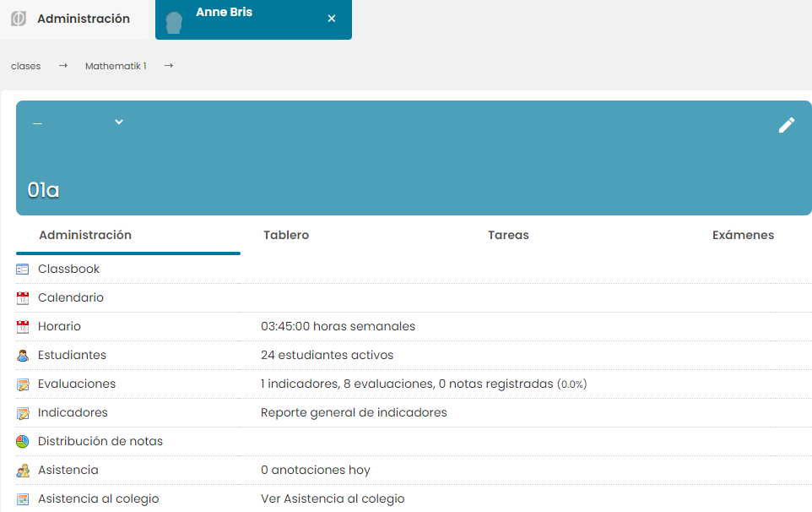Open Evaluaciones link
Viewport: 812px width, 512px height.
(x=77, y=384)
